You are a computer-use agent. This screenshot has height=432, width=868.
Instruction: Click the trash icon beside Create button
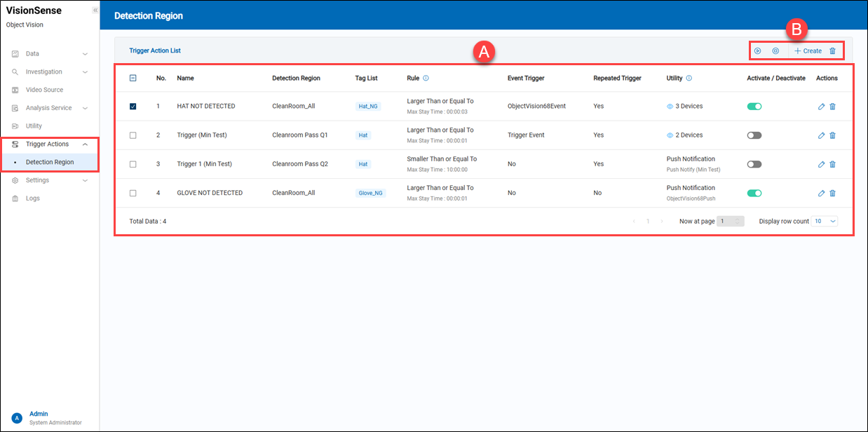(832, 51)
